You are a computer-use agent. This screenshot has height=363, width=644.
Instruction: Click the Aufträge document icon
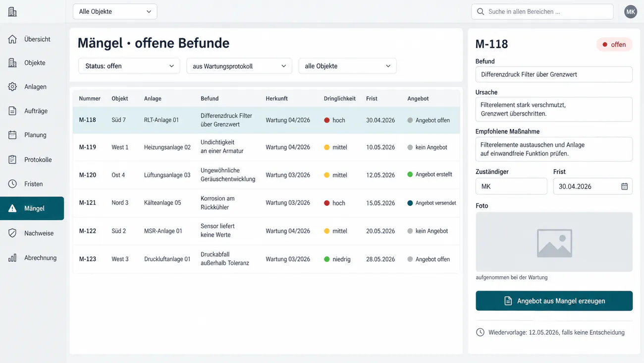(12, 111)
